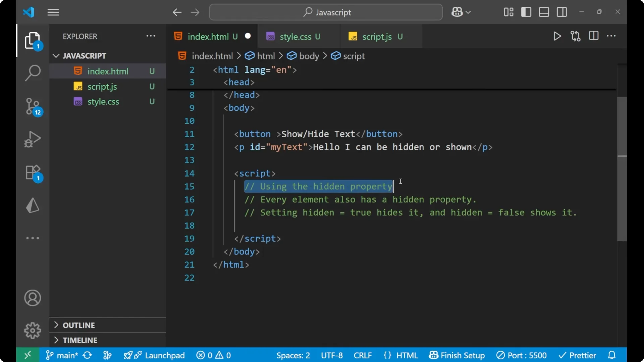The image size is (644, 362).
Task: Toggle the primary sidebar visibility
Action: point(526,12)
